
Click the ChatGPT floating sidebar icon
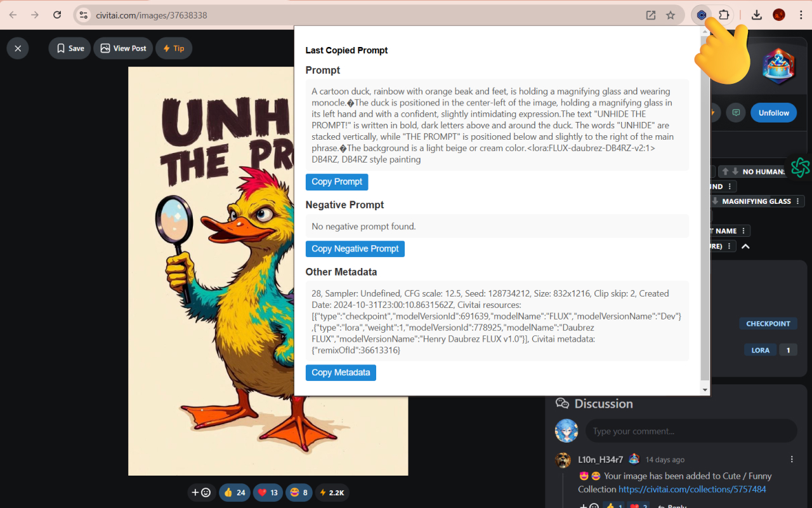(800, 168)
